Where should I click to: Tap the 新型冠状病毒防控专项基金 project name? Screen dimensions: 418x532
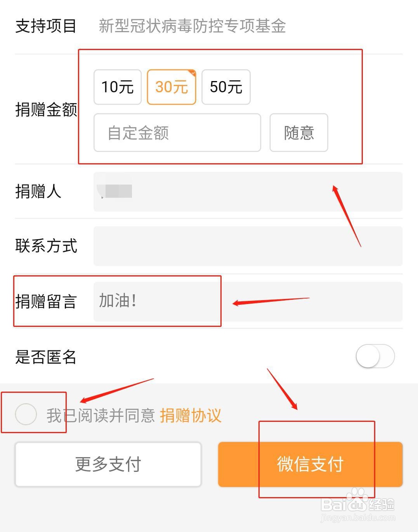pyautogui.click(x=192, y=26)
